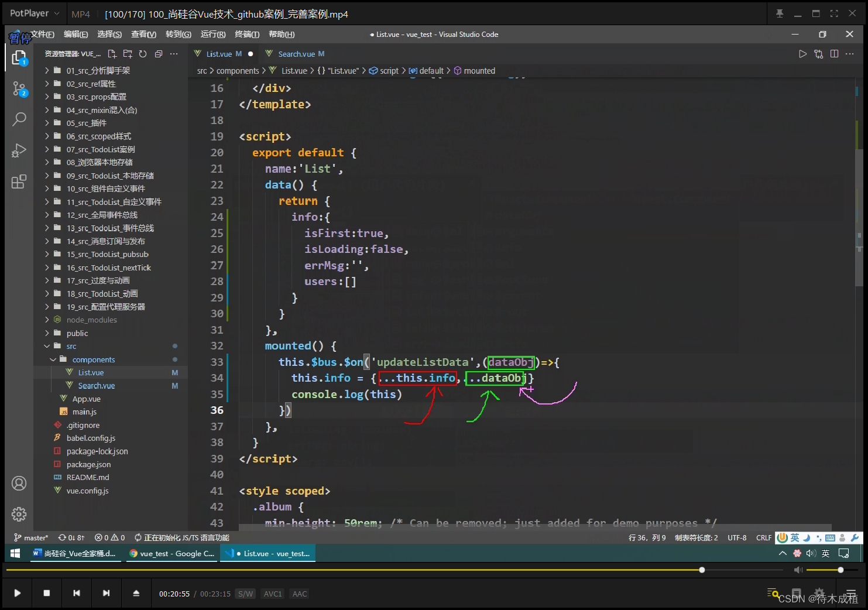Open PotPlayer playlist menu icon at bottom right
The height and width of the screenshot is (610, 868).
851,593
